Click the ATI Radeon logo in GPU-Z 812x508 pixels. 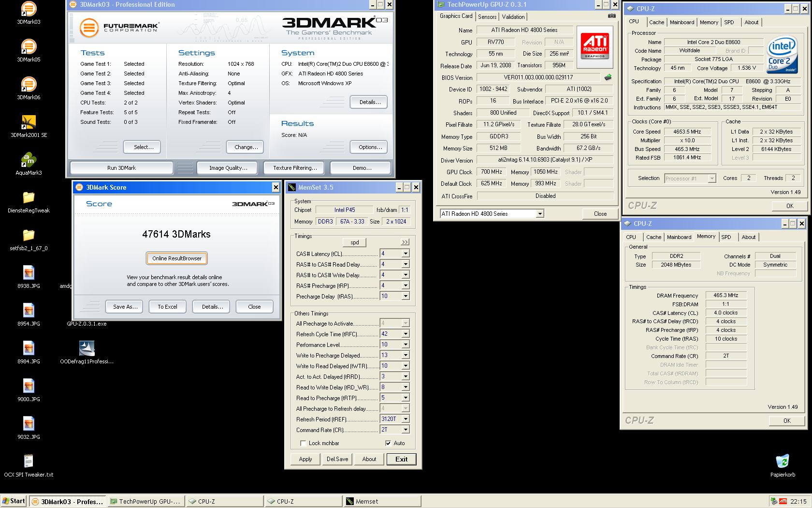coord(594,46)
